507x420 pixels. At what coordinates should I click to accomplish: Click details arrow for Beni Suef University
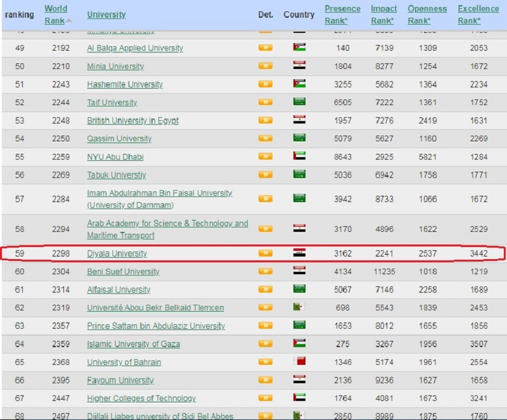coord(266,271)
